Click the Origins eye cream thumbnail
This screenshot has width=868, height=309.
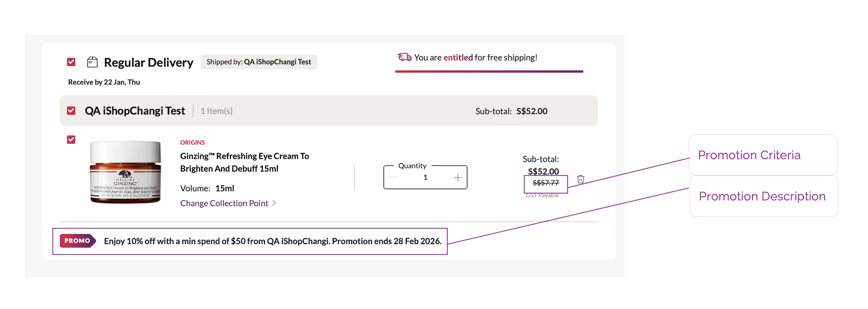(x=125, y=172)
